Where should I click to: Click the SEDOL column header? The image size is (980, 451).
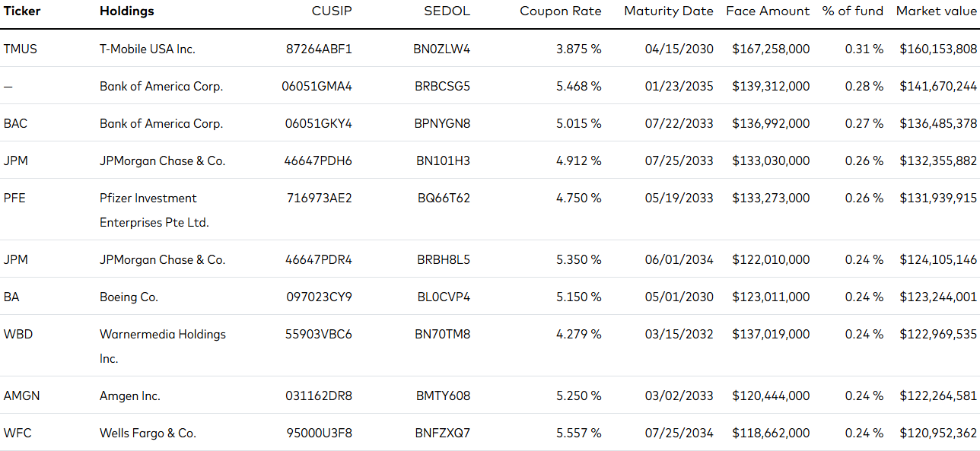447,11
